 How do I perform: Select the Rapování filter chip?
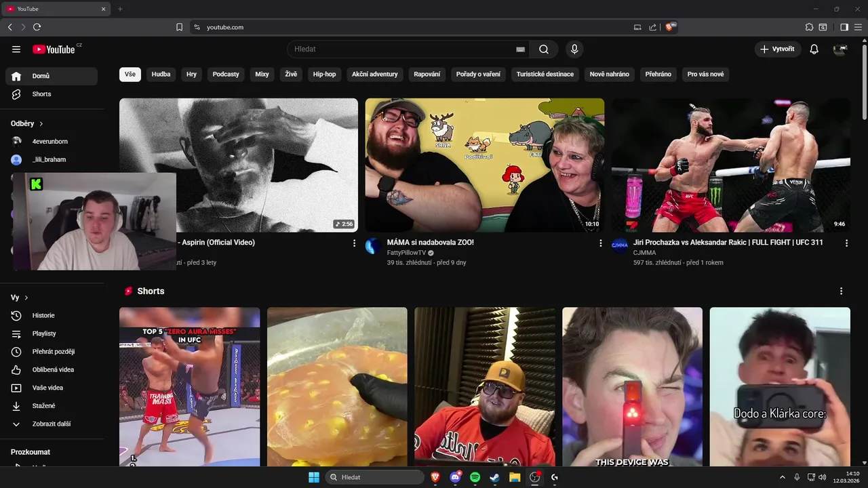pyautogui.click(x=427, y=74)
